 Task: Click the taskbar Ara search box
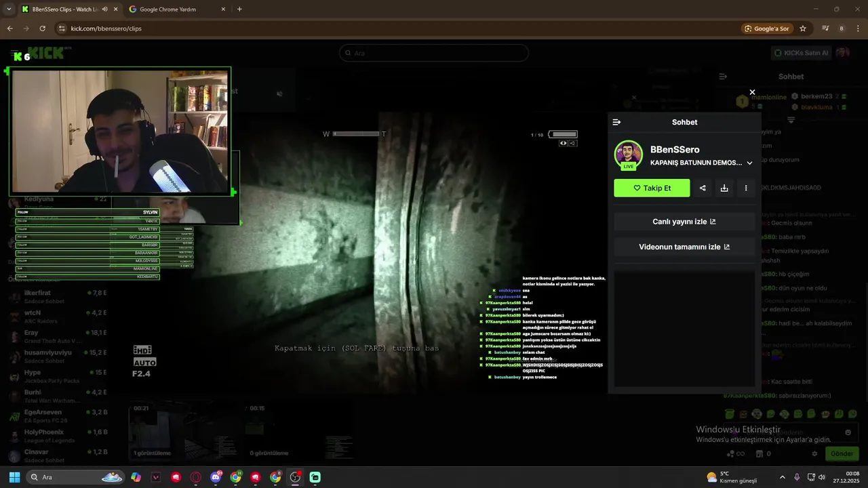[x=76, y=477]
